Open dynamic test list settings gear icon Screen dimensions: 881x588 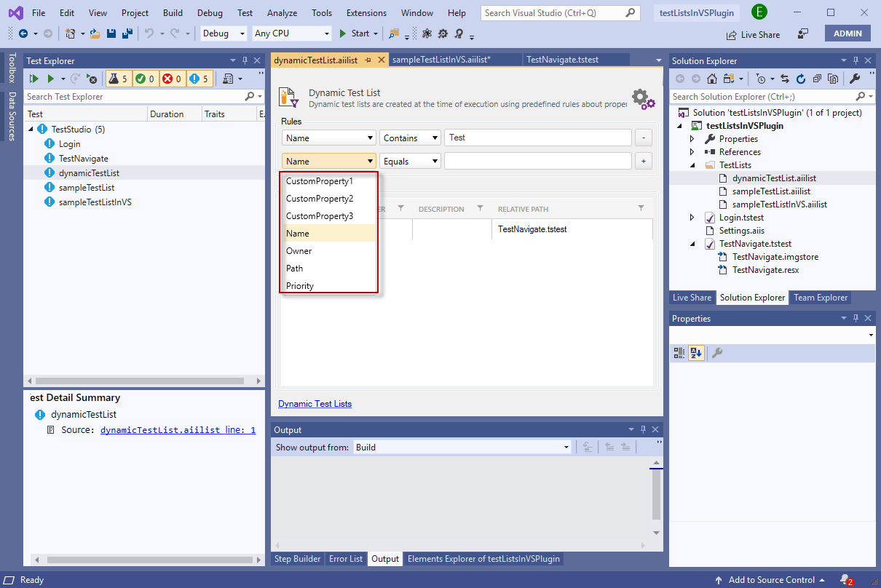643,99
